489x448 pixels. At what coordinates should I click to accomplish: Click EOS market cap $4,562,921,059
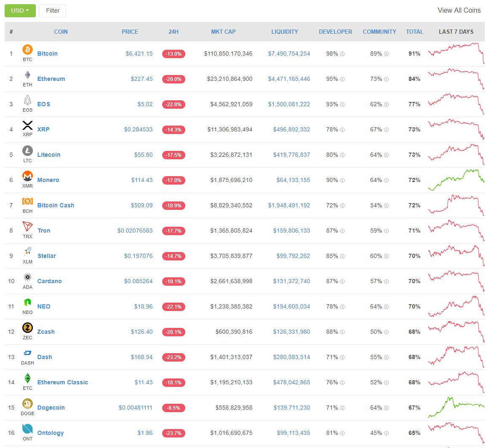(x=231, y=104)
